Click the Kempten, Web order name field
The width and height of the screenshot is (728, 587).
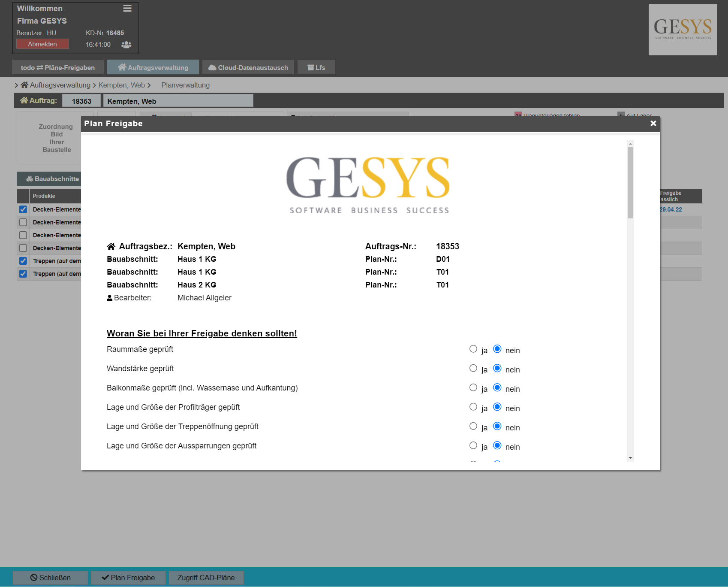point(178,101)
